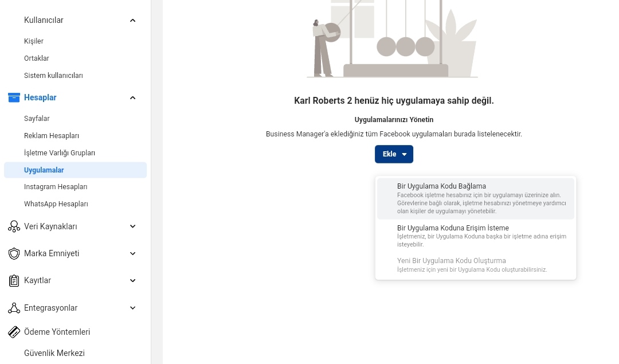Open Reklam Hesapları in sidebar
The width and height of the screenshot is (619, 364).
[x=52, y=136]
